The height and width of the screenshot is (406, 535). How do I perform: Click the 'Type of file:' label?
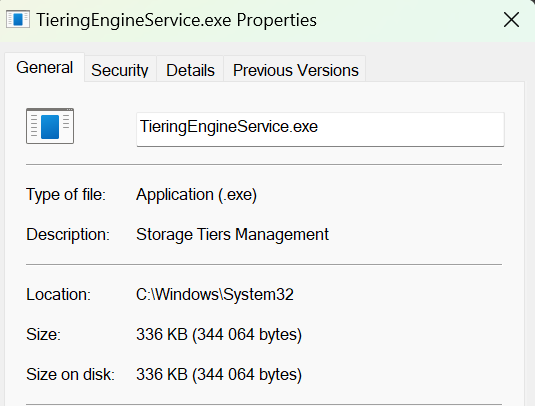(66, 195)
